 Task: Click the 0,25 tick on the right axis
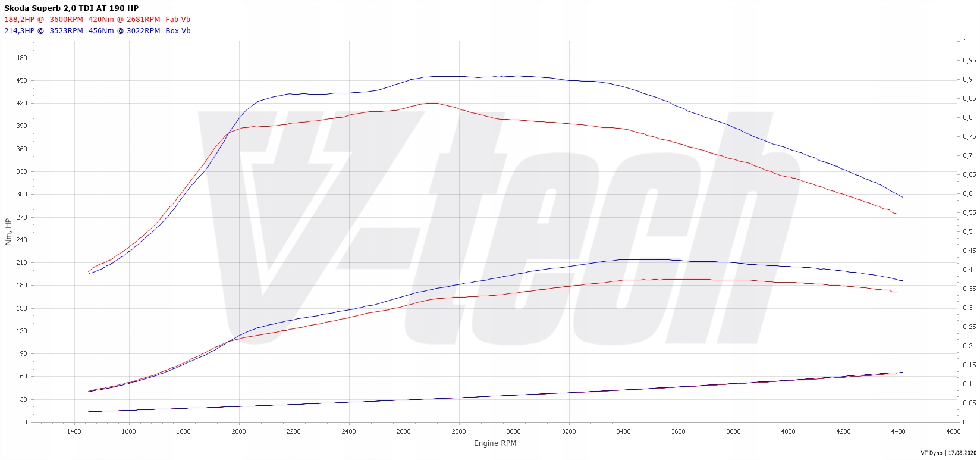click(969, 327)
